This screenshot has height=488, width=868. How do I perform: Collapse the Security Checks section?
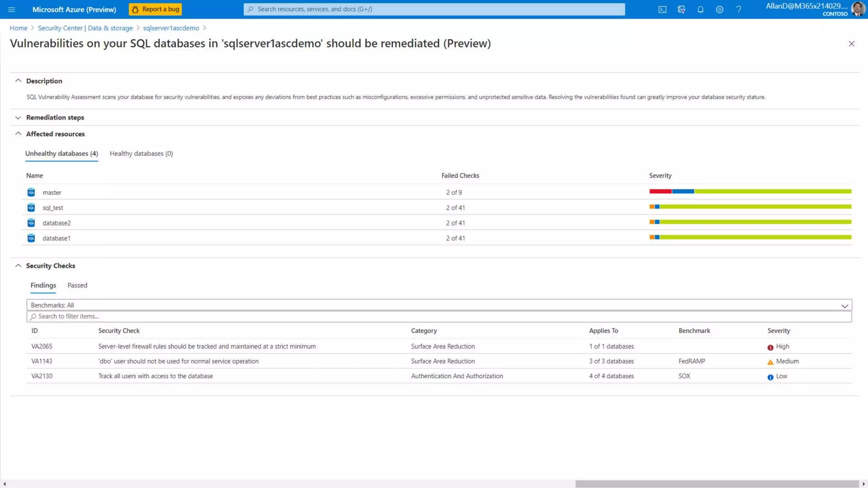point(18,266)
